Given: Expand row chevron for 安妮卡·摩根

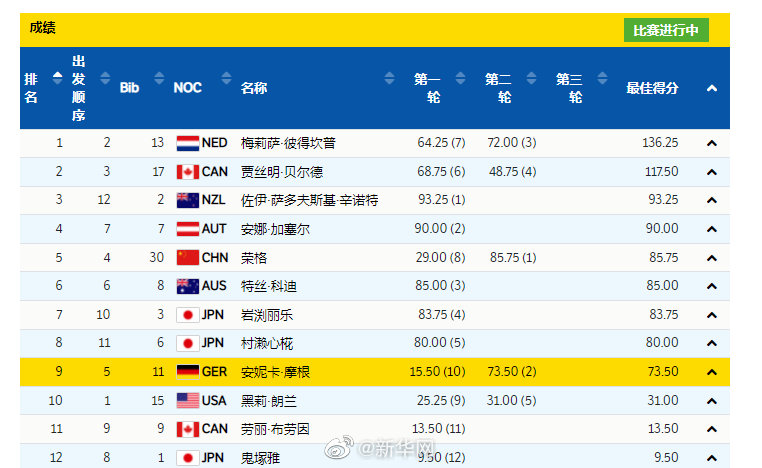Looking at the screenshot, I should 711,372.
